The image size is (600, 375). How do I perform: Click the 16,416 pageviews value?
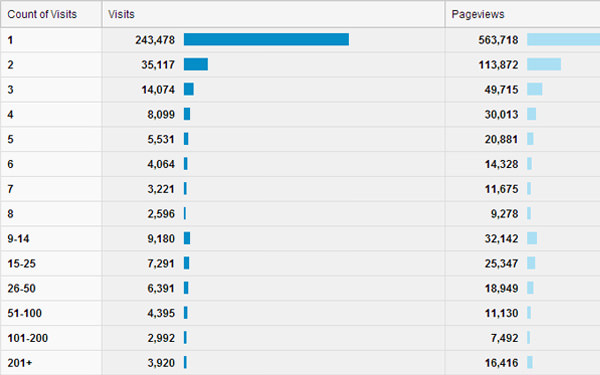(501, 363)
